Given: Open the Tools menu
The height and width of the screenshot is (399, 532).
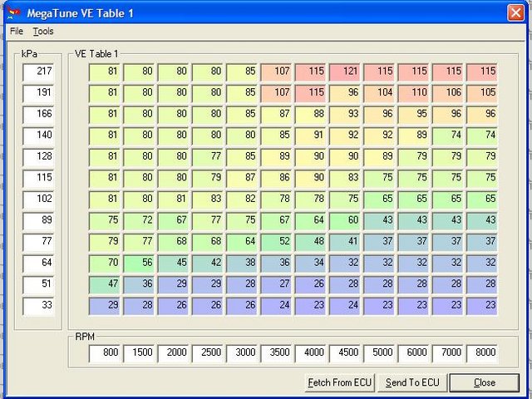Looking at the screenshot, I should 43,32.
